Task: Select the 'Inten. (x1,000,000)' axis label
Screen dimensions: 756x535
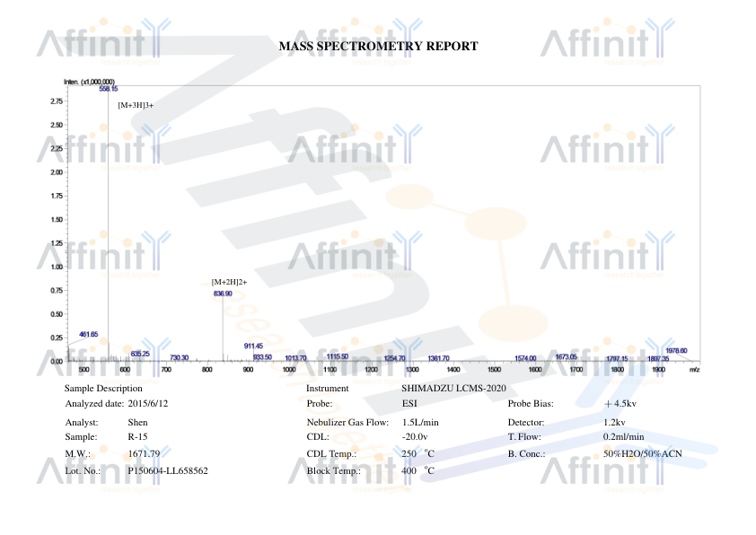Action: pos(89,82)
